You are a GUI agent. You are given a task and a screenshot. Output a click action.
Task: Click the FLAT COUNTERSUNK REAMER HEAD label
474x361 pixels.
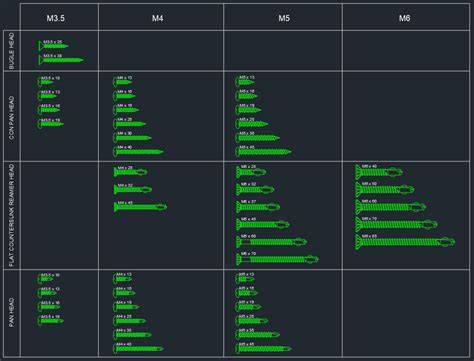(12, 215)
